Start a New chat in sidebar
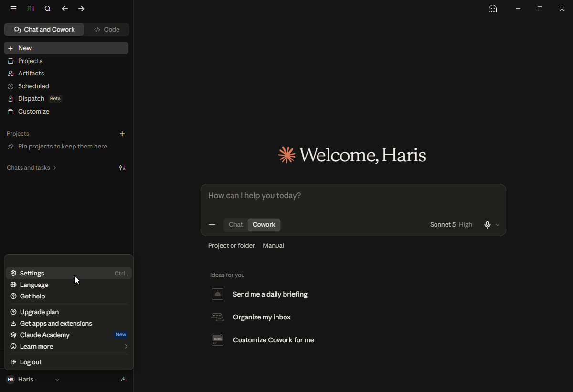This screenshot has width=573, height=392. 66,48
